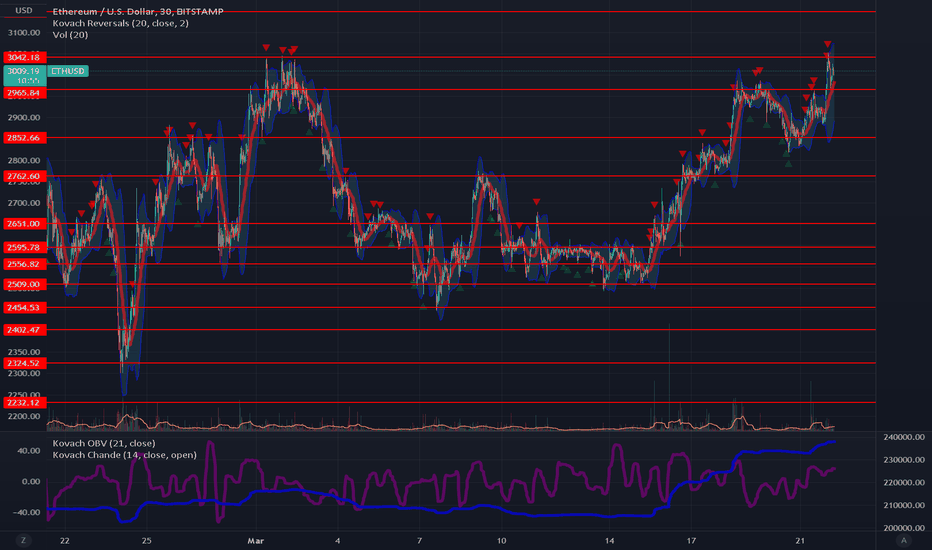Select the Kovach Reversals indicator legend

point(121,23)
